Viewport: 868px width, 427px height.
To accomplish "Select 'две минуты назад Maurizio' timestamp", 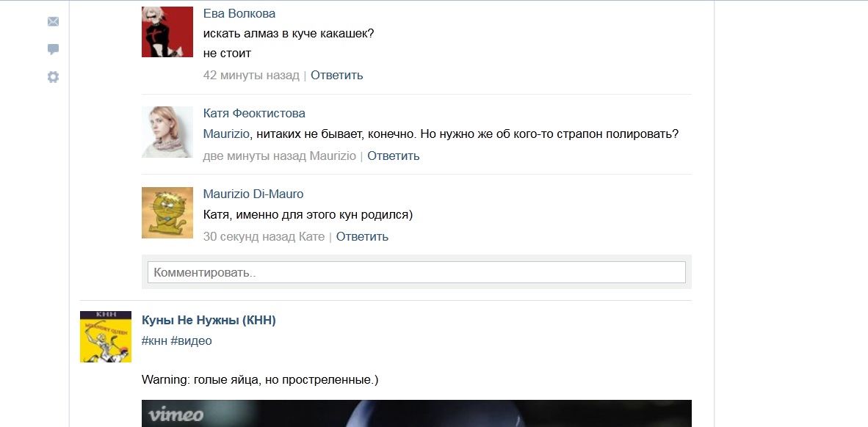I will coord(280,156).
